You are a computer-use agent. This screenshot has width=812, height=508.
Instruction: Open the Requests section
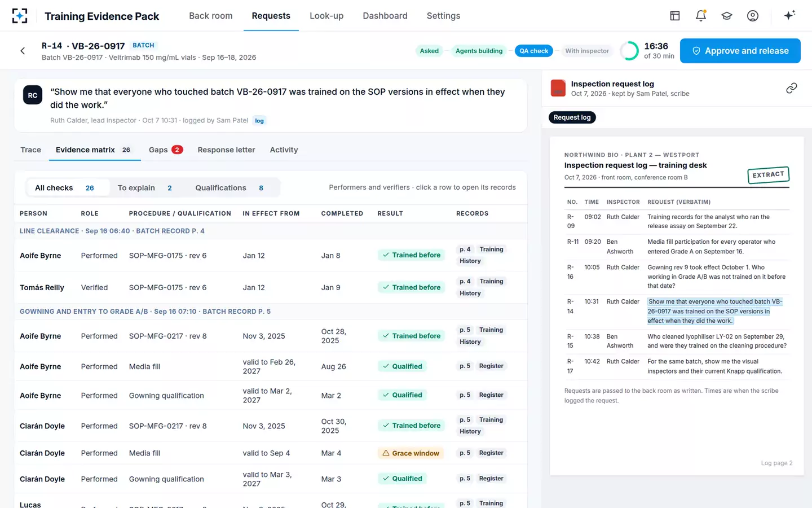[x=271, y=16]
